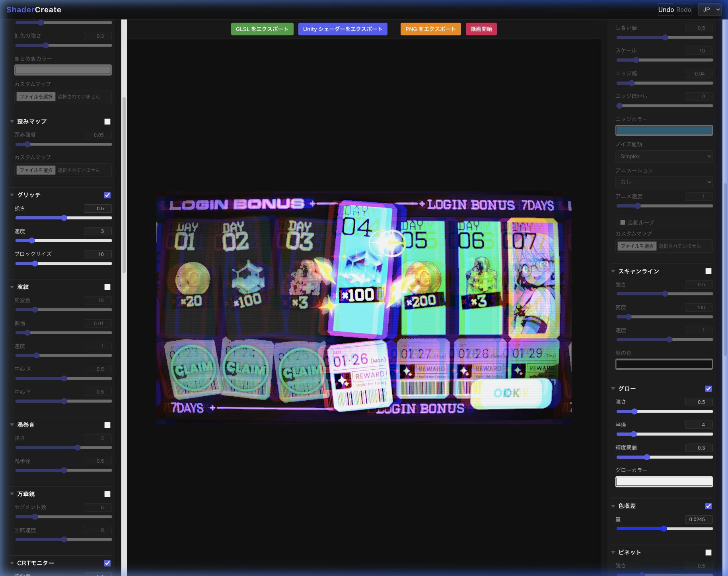The image size is (728, 576).
Task: Open the ノイズ種類 Simplex dropdown
Action: pos(664,156)
